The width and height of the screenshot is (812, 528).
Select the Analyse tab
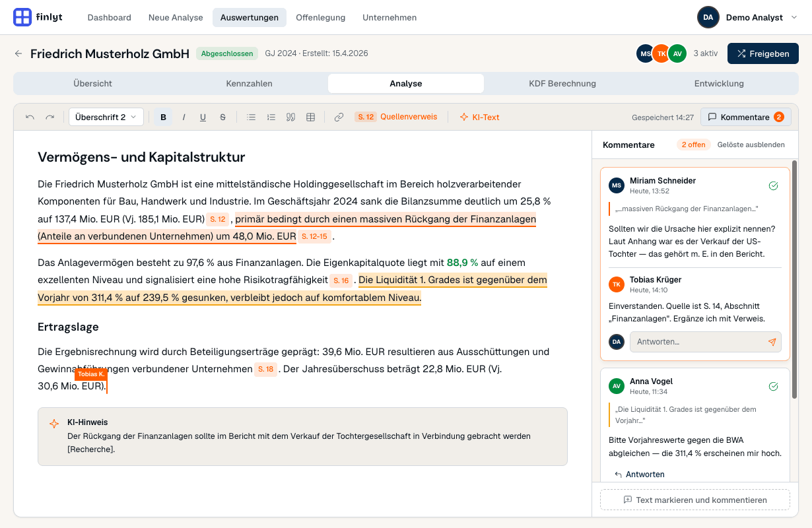[x=406, y=83]
